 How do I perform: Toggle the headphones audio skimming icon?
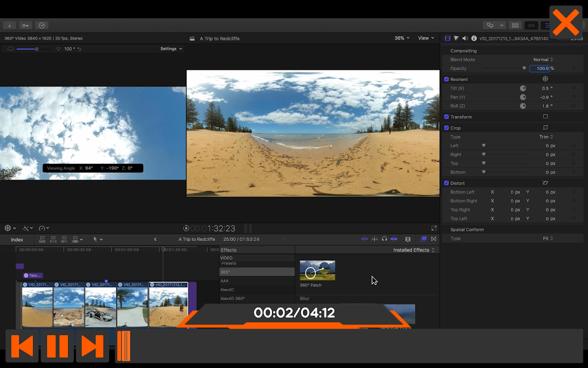point(384,239)
